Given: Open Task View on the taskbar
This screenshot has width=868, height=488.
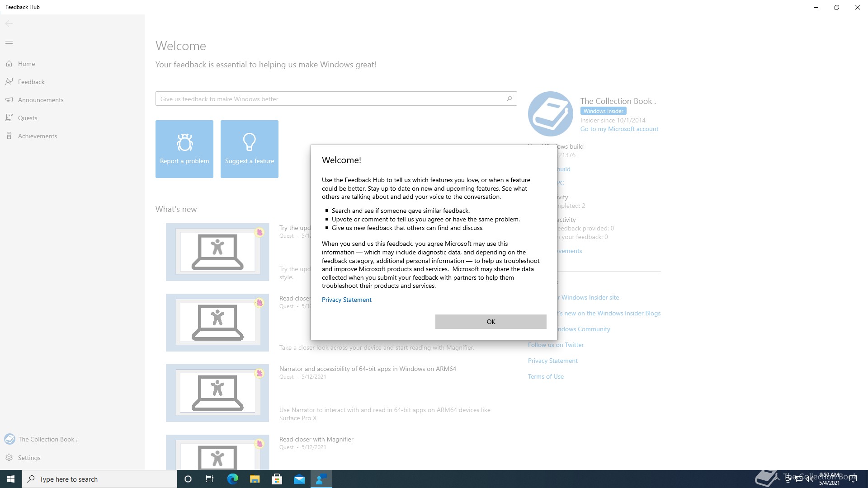Looking at the screenshot, I should [x=210, y=479].
